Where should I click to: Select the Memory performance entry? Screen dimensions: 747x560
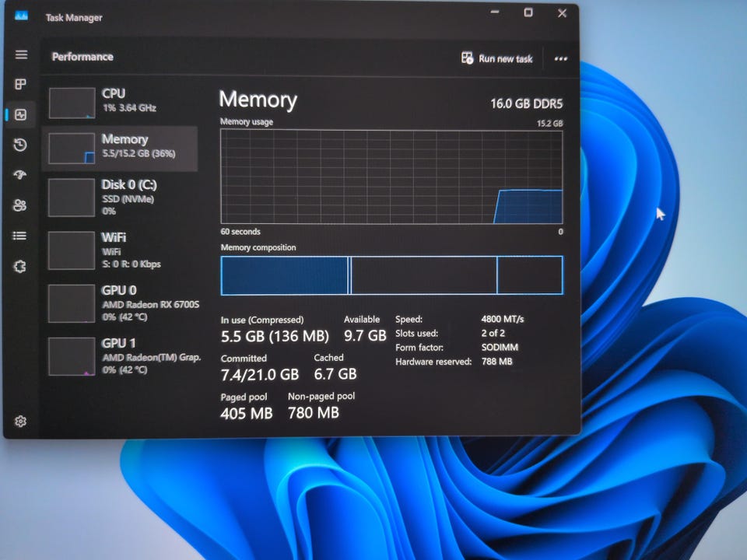coord(120,149)
